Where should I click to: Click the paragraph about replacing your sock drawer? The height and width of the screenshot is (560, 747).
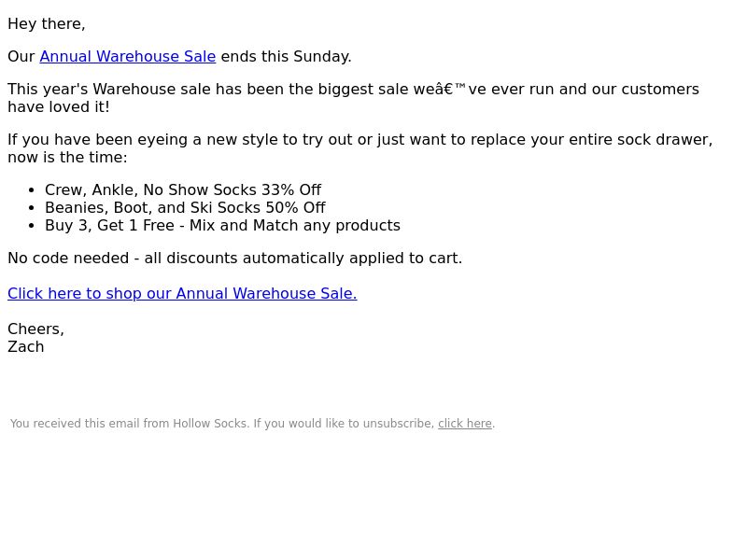point(360,148)
